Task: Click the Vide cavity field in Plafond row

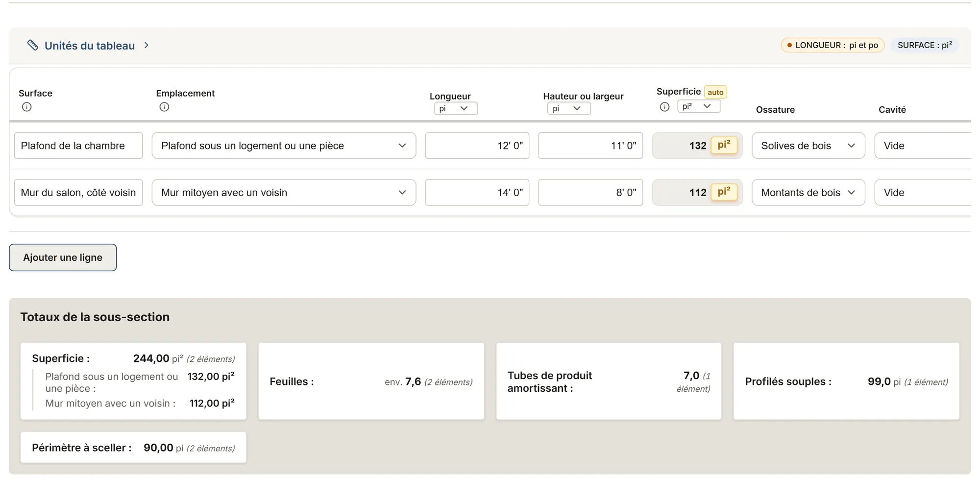Action: tap(923, 146)
